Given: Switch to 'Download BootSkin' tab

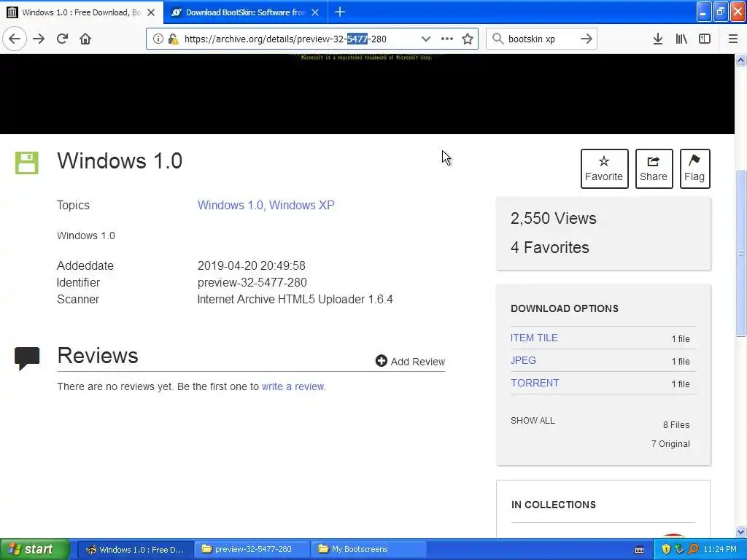Looking at the screenshot, I should tap(245, 12).
